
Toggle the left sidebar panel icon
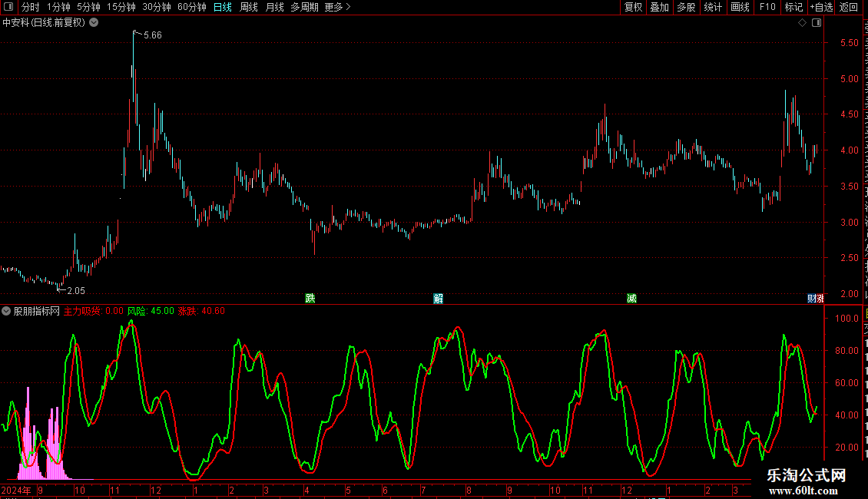pyautogui.click(x=8, y=7)
